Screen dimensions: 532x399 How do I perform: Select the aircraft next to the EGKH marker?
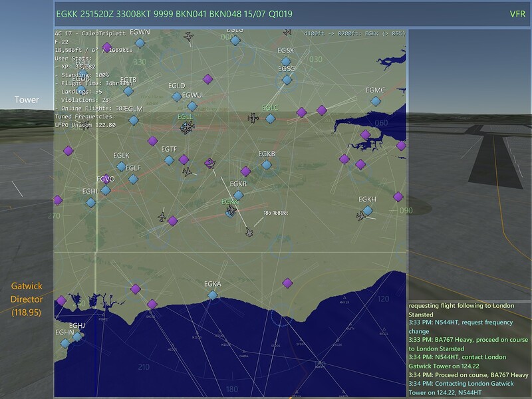tap(360, 215)
